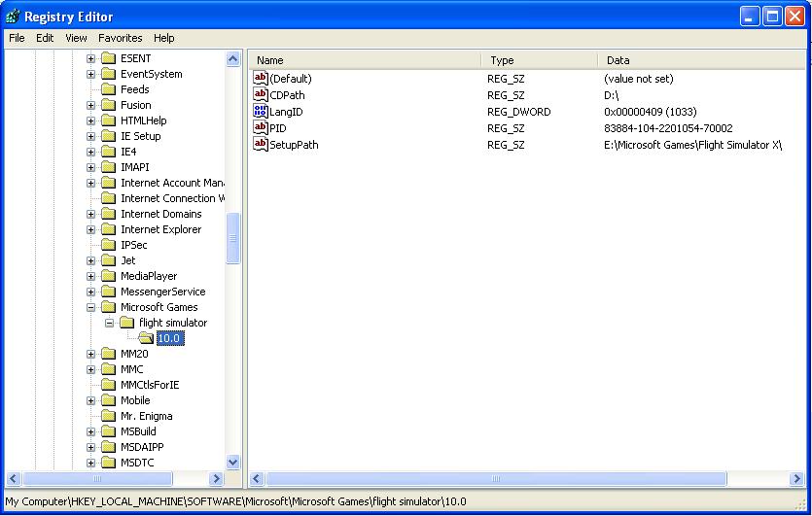
Task: Click the tree pane vertical scrollbar down arrow
Action: coord(233,463)
